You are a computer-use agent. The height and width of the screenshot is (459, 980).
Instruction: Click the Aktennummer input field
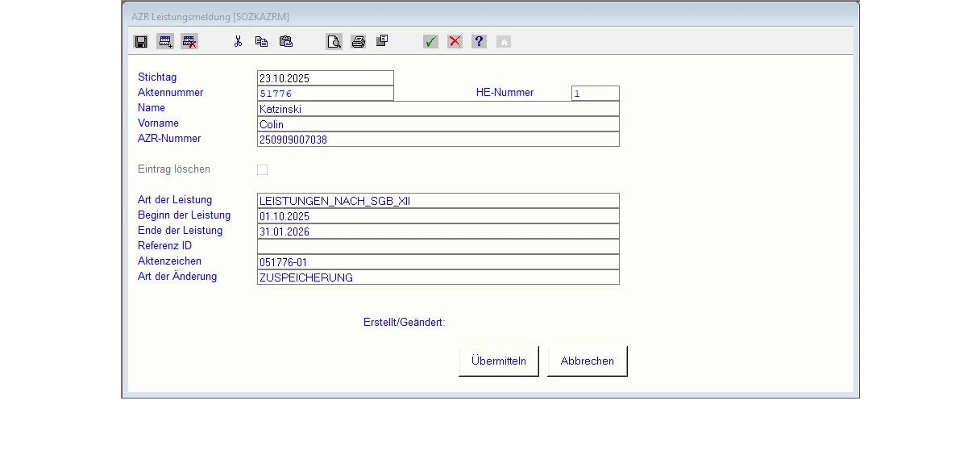click(325, 94)
